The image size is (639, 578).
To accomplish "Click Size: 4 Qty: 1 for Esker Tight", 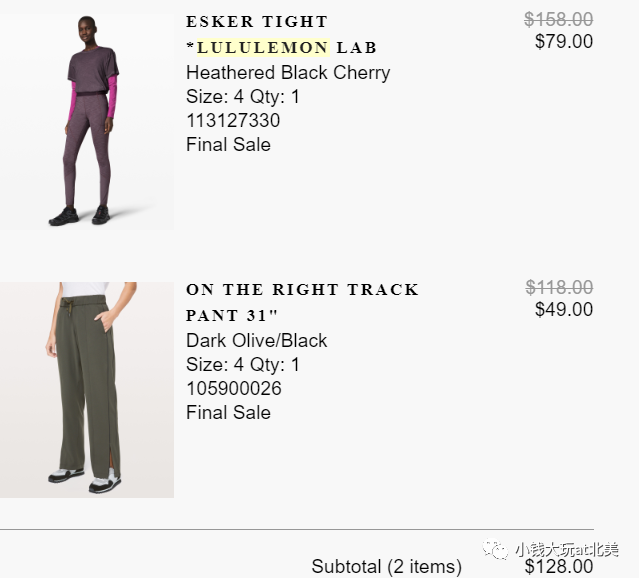I will tap(243, 97).
